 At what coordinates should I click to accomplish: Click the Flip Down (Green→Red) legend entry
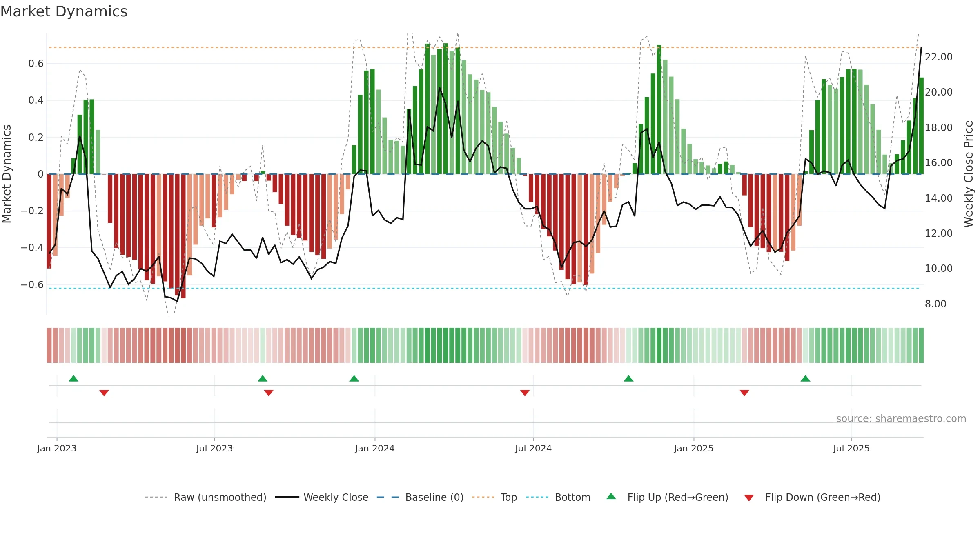(812, 497)
